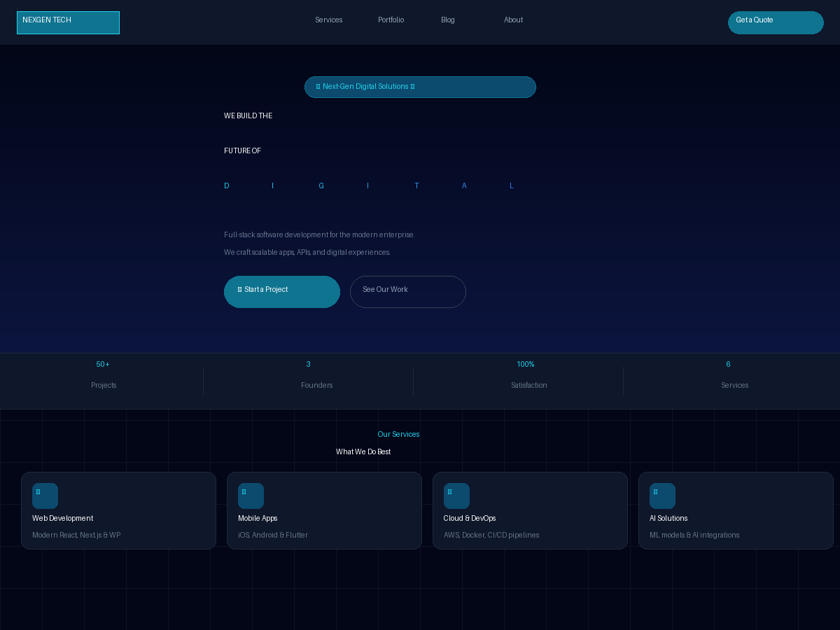Click the FUTURE OF headline line
This screenshot has height=630, width=840.
point(243,151)
